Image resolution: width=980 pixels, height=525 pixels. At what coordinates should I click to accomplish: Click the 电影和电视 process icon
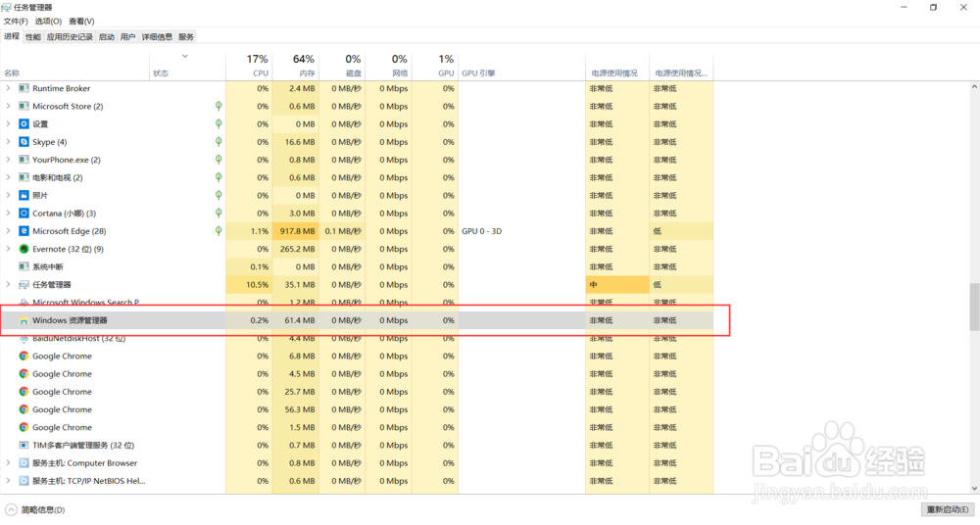(x=24, y=177)
